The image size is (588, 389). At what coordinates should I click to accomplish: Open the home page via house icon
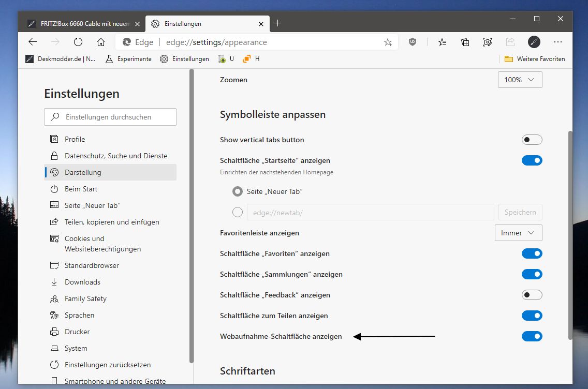101,42
